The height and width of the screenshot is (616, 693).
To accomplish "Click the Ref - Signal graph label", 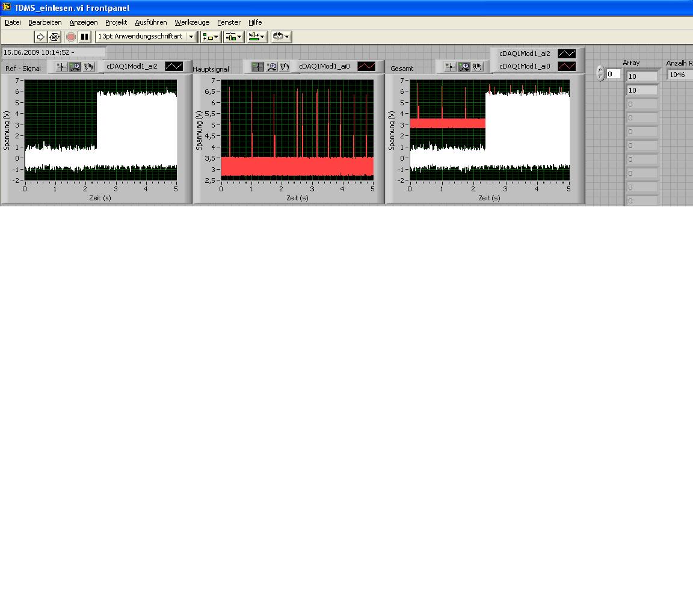I will tap(23, 69).
